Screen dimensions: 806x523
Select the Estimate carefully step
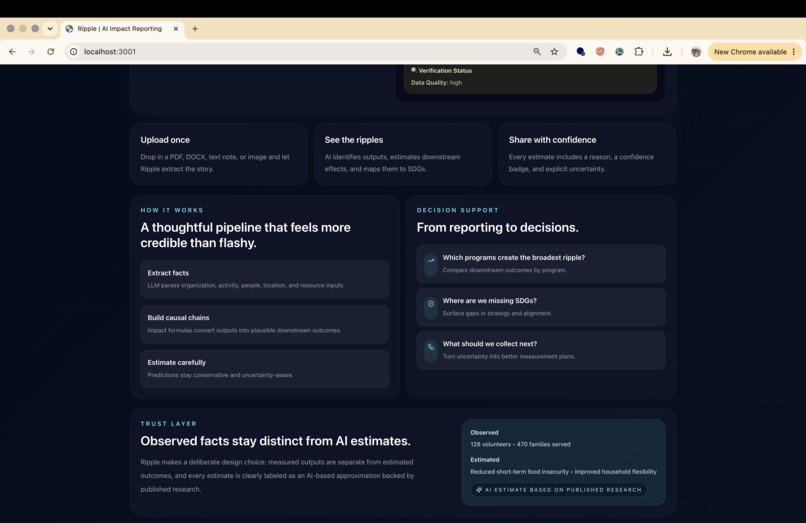tap(264, 369)
